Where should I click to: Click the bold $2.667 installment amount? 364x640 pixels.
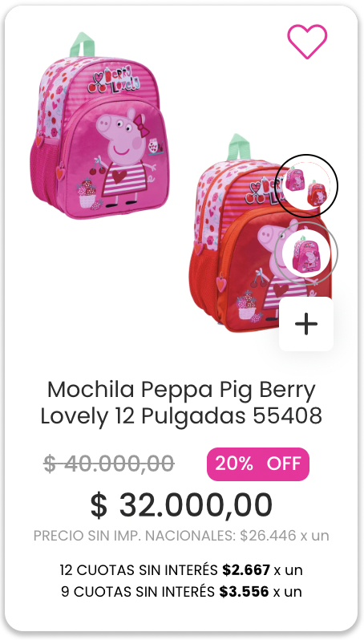[246, 569]
